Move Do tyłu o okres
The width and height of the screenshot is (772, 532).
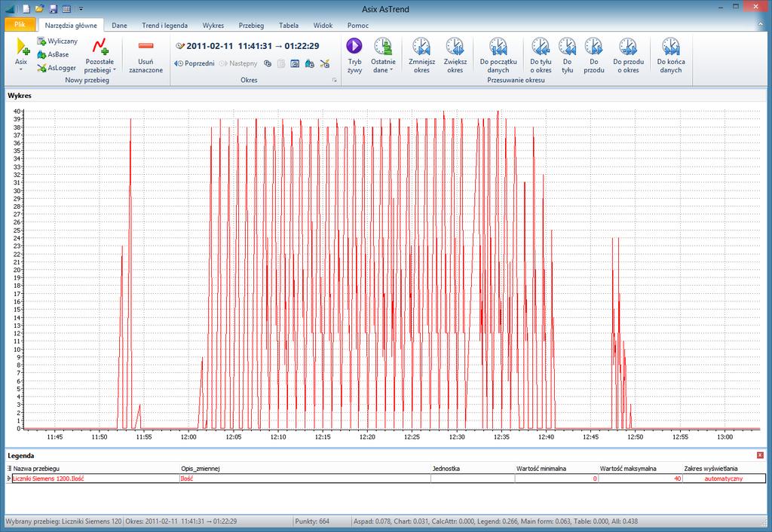[541, 55]
